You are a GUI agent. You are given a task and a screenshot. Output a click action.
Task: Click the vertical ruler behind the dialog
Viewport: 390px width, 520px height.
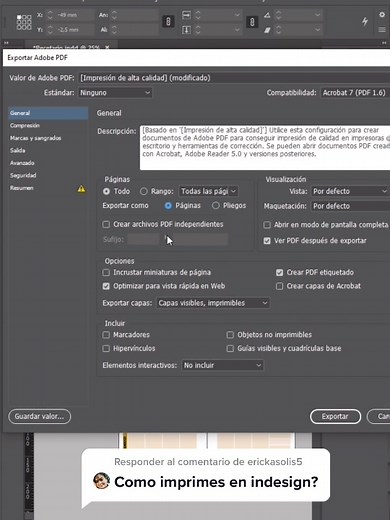(28, 476)
